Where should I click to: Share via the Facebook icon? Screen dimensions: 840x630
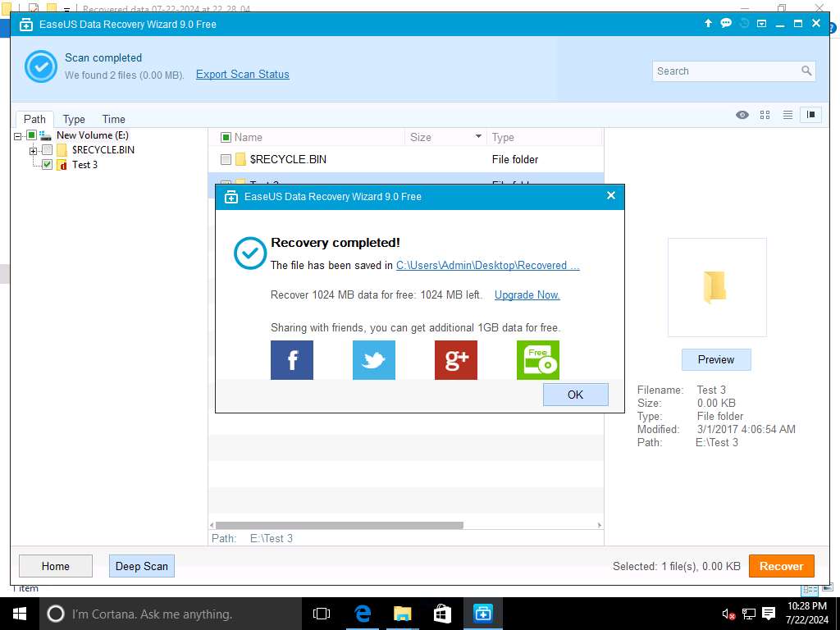pyautogui.click(x=292, y=360)
